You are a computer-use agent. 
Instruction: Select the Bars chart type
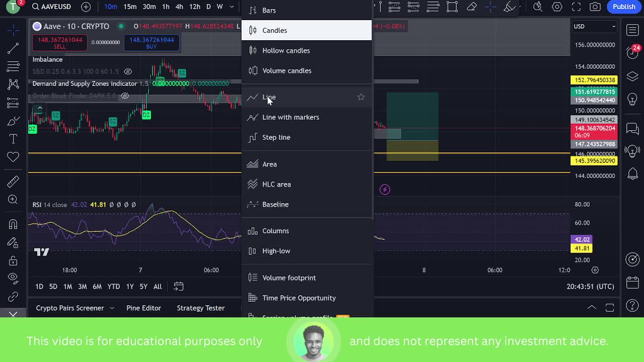[306, 10]
